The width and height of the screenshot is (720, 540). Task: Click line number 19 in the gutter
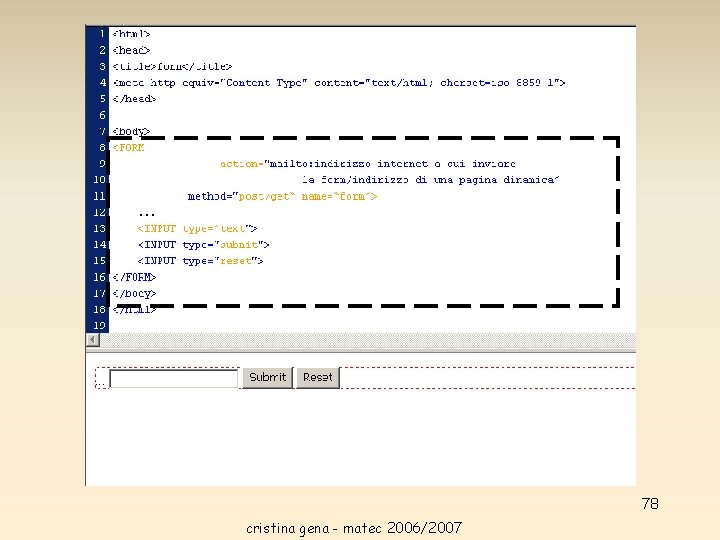pos(100,326)
